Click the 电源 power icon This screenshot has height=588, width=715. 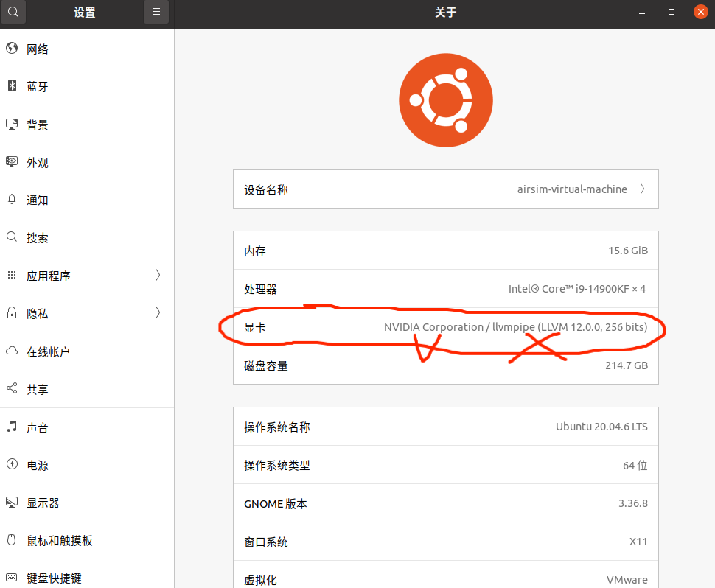[x=12, y=464]
